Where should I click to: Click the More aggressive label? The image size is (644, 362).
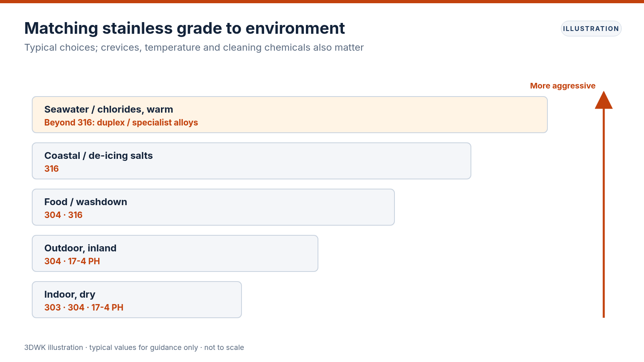coord(563,86)
